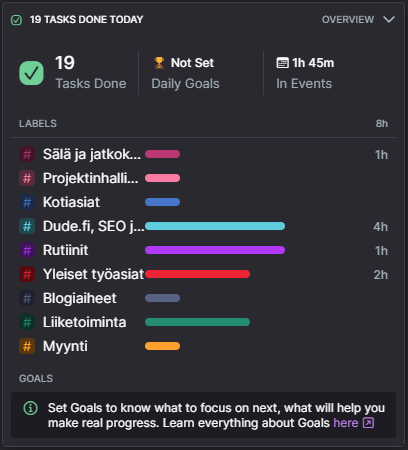Select the blue Kotiasiat hash icon
The width and height of the screenshot is (408, 450).
27,202
